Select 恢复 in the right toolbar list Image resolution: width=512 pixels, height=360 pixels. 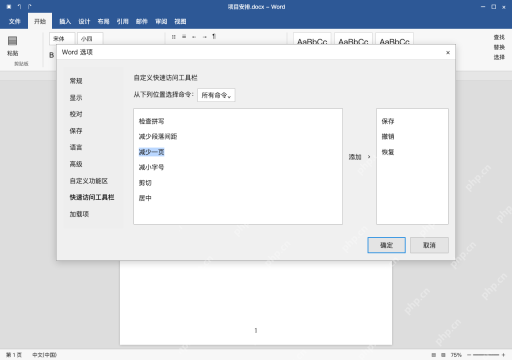(388, 152)
